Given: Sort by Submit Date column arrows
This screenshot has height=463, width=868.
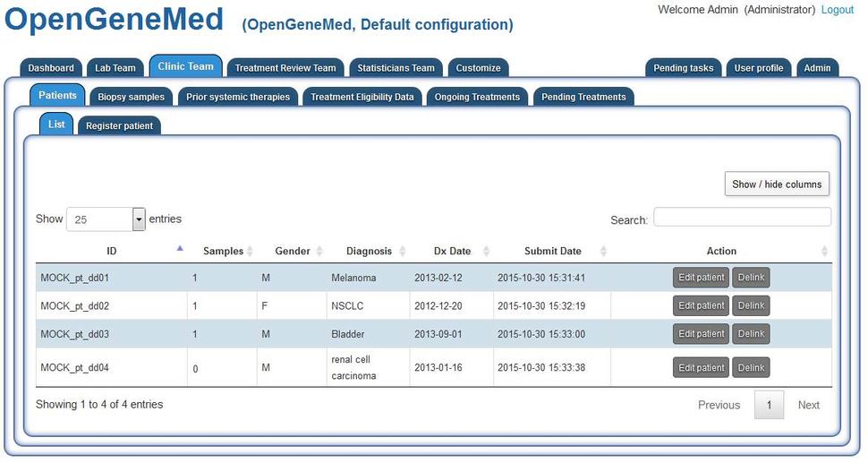Looking at the screenshot, I should pos(603,252).
